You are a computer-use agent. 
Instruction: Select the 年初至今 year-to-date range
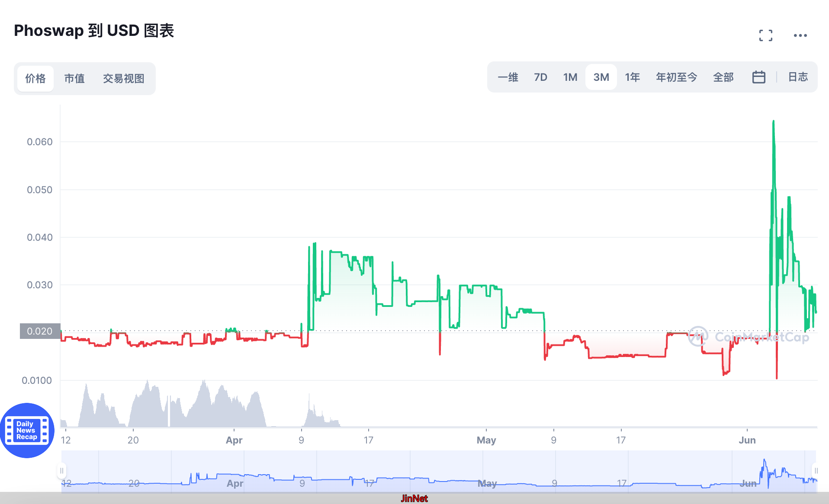pos(676,77)
